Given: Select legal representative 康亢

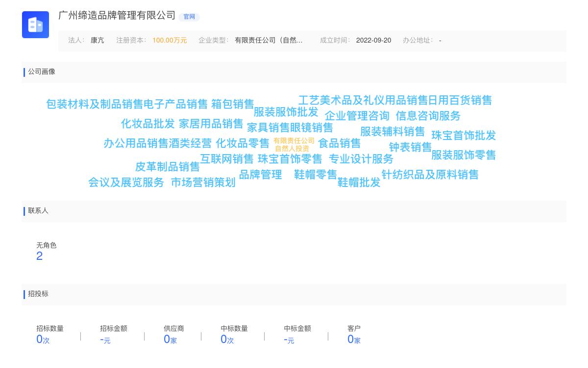Looking at the screenshot, I should (97, 40).
